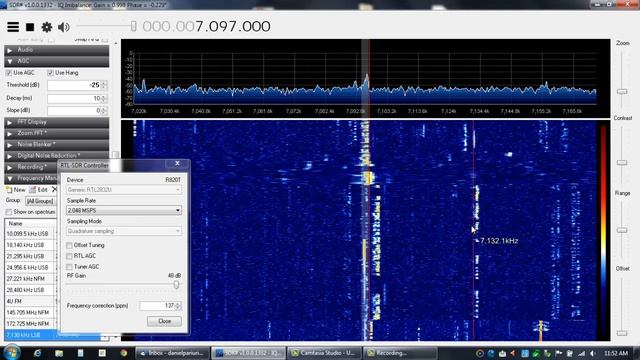Viewport: 640px width, 360px height.
Task: Open the SDR# hamburger menu
Action: 13,27
